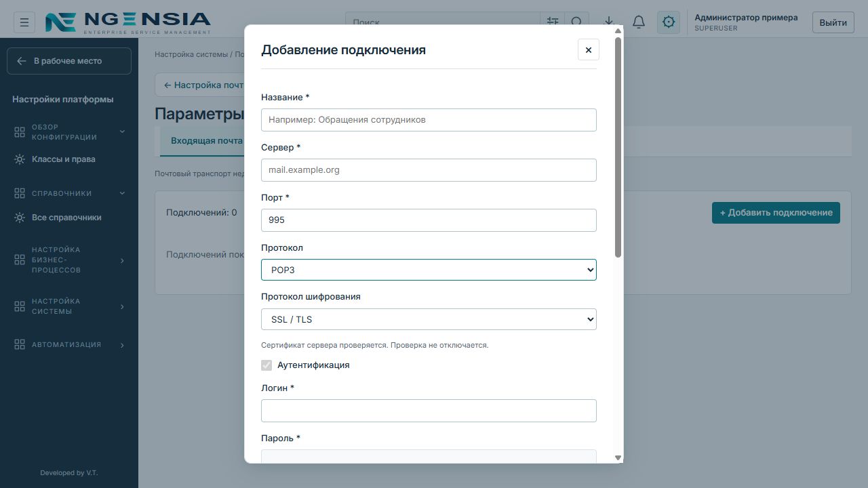Click the Администратор примера user name
Viewport: 868px width, 488px height.
(x=746, y=18)
